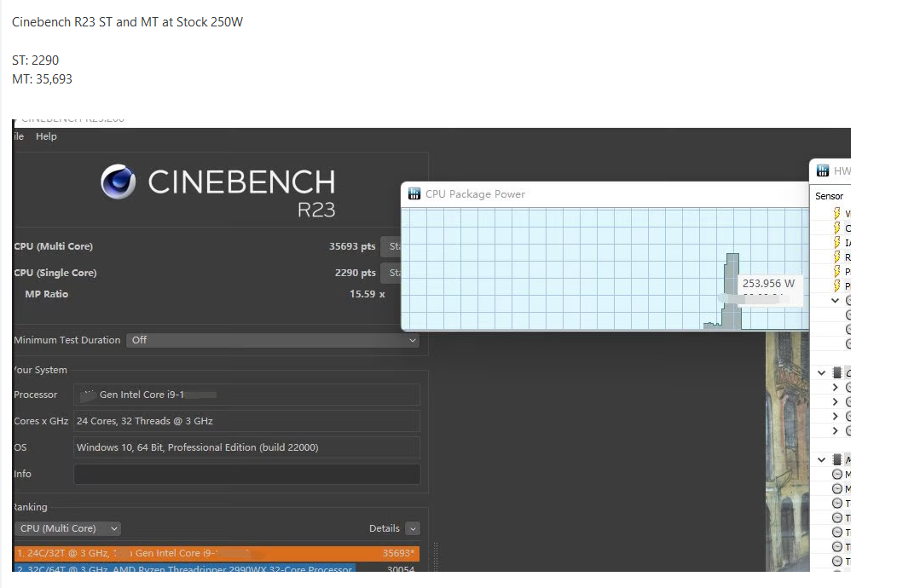Click the Processor field showing Intel Core i9
Image resolution: width=920 pixels, height=588 pixels.
click(246, 395)
